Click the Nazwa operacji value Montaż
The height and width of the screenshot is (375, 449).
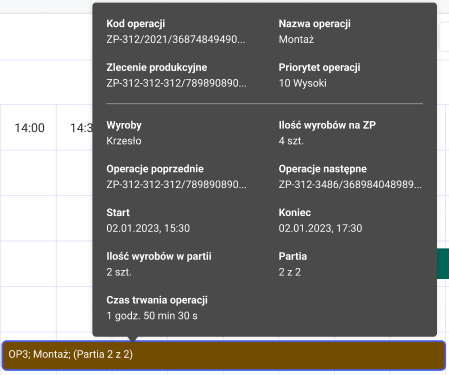pos(296,39)
